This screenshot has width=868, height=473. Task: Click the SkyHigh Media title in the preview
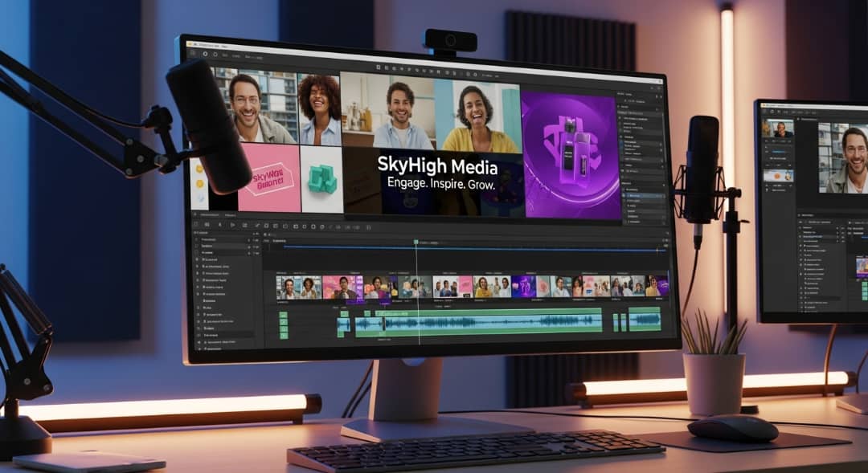(437, 168)
